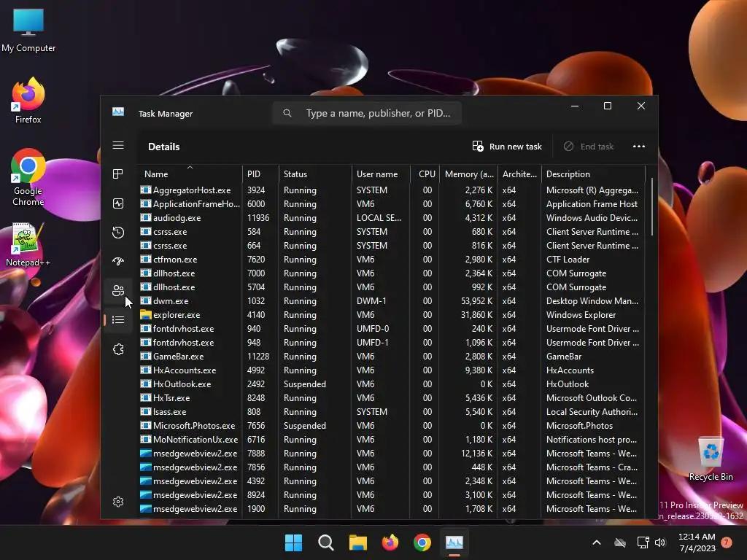This screenshot has width=747, height=560.
Task: Sort by the PID column header
Action: click(260, 174)
